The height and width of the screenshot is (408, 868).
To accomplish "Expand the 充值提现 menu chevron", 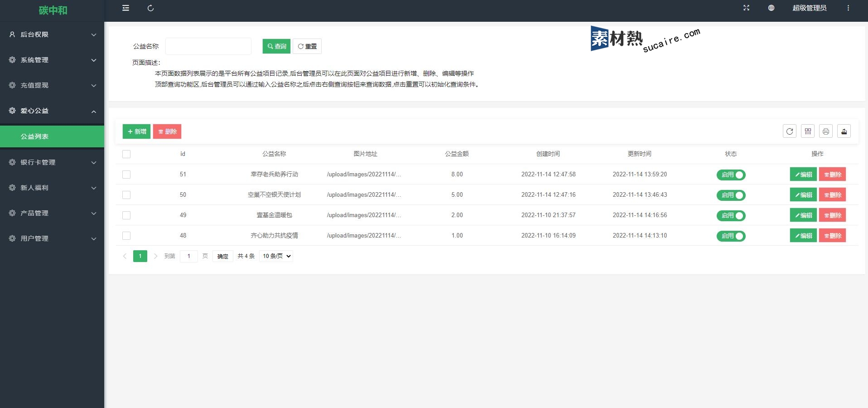I will tap(94, 86).
